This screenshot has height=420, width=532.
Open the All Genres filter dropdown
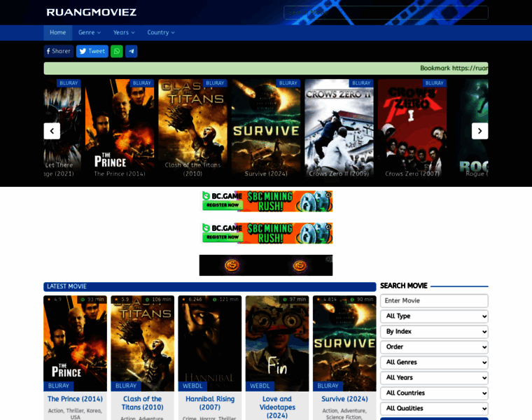pyautogui.click(x=434, y=363)
